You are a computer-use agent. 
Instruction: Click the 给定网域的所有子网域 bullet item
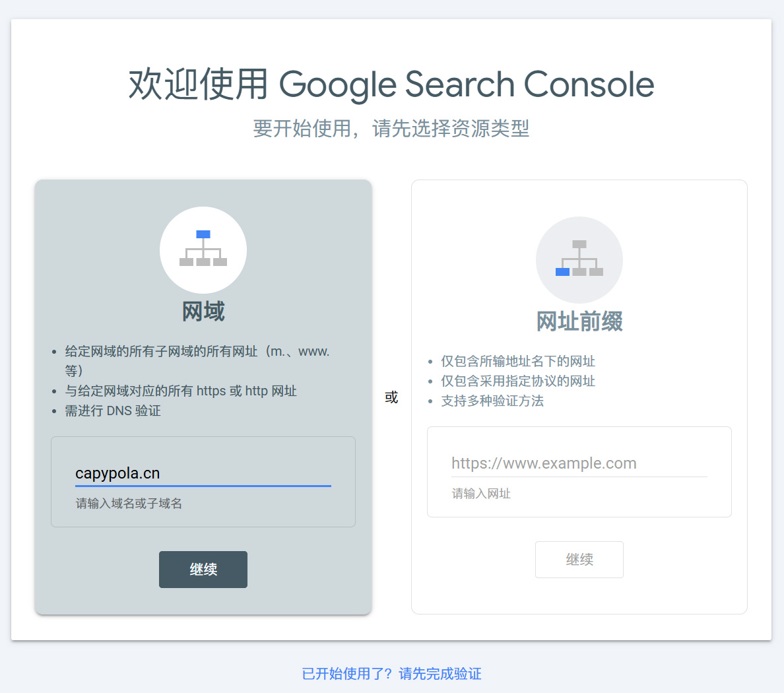coord(197,352)
